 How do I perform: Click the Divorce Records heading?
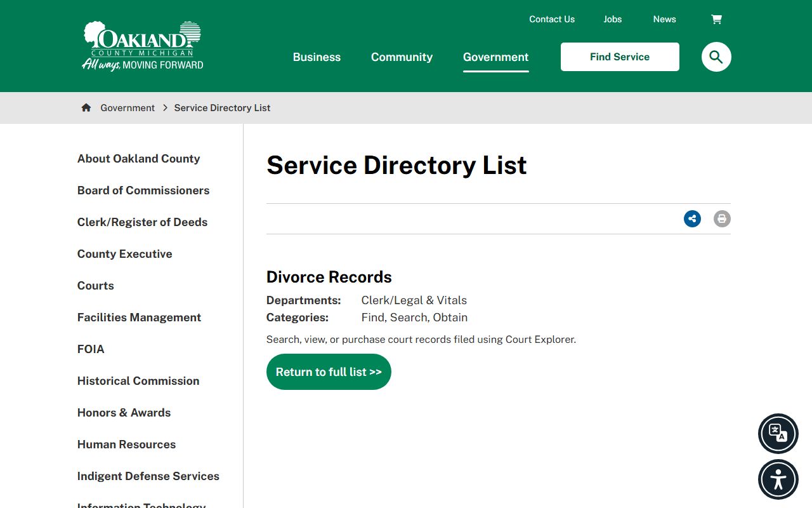(x=329, y=277)
